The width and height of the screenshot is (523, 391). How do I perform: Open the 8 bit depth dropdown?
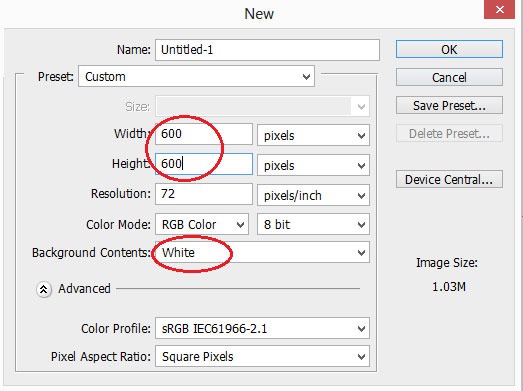(313, 224)
